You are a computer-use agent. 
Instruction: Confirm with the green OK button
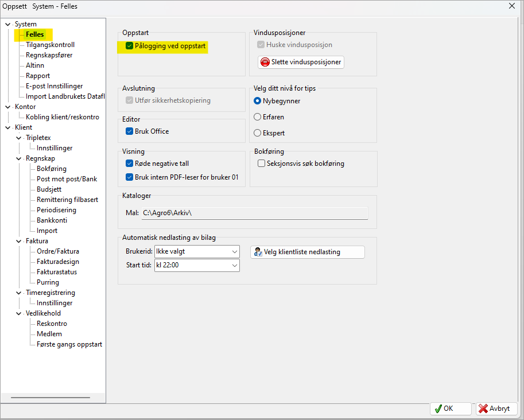tap(451, 409)
